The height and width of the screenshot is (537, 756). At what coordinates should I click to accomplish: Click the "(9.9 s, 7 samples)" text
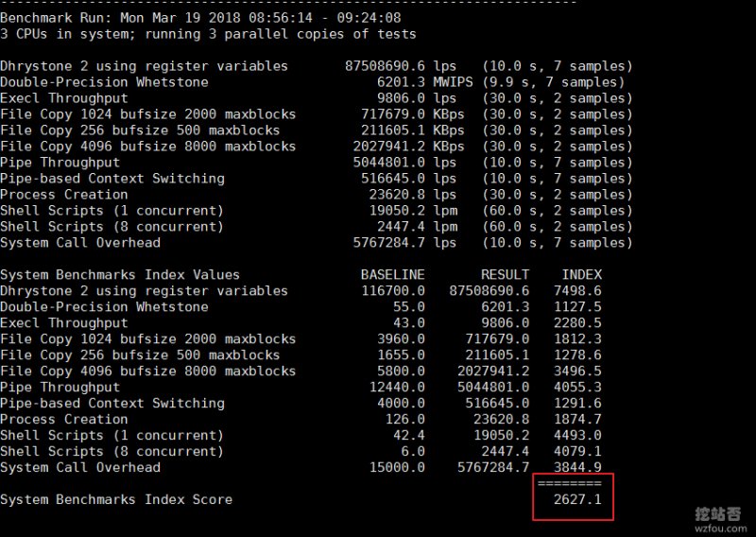click(x=554, y=82)
